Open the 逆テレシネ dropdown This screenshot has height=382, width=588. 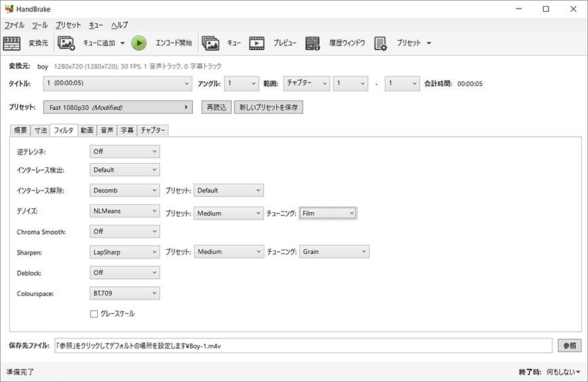tap(124, 151)
